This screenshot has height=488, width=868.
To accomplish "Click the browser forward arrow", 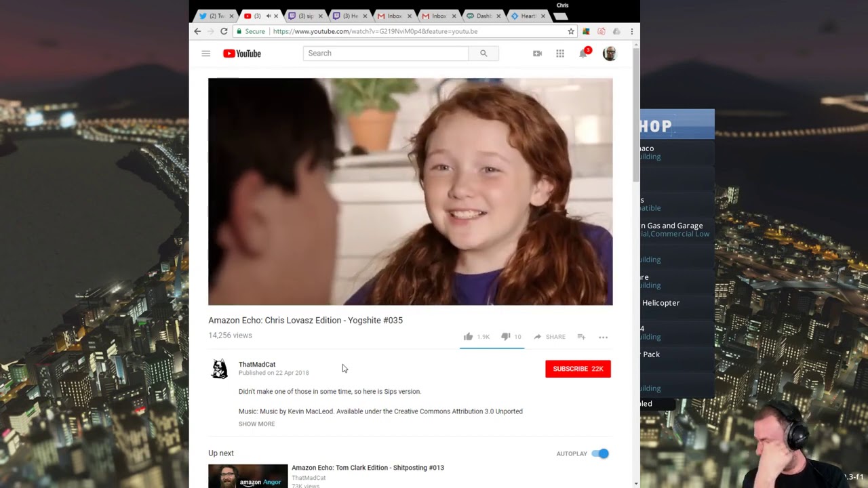I will coord(210,31).
